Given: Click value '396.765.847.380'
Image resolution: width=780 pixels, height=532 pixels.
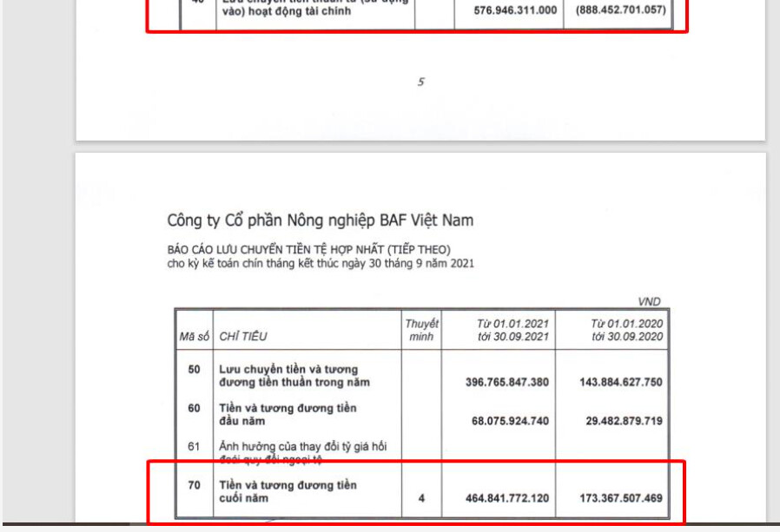Looking at the screenshot, I should pos(507,383).
